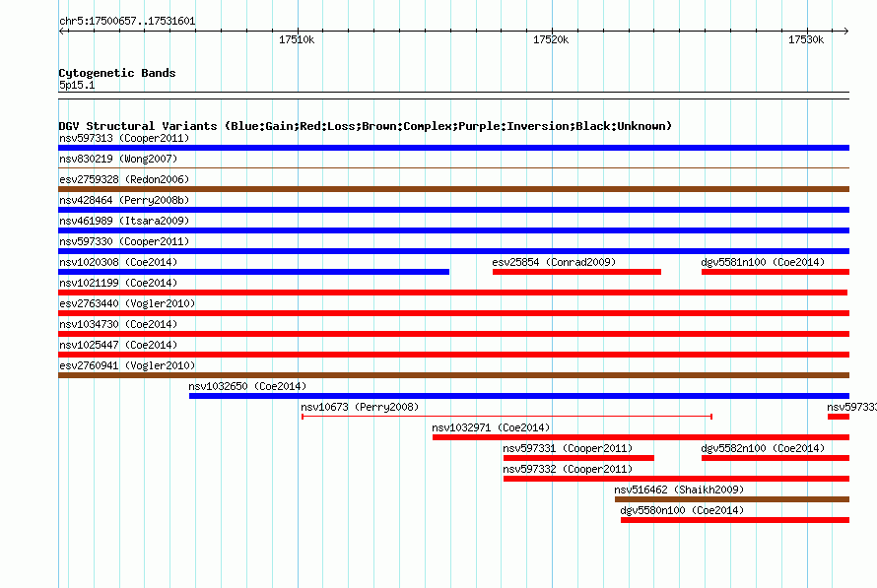Viewport: 877px width, 588px height.
Task: Open the nsv597332 (Cooper2011) red bar
Action: click(x=676, y=479)
